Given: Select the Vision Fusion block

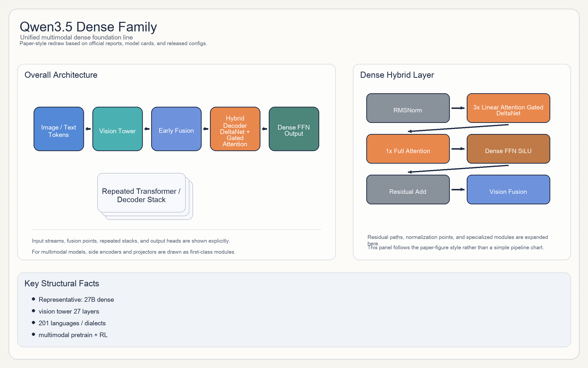Looking at the screenshot, I should tap(508, 189).
